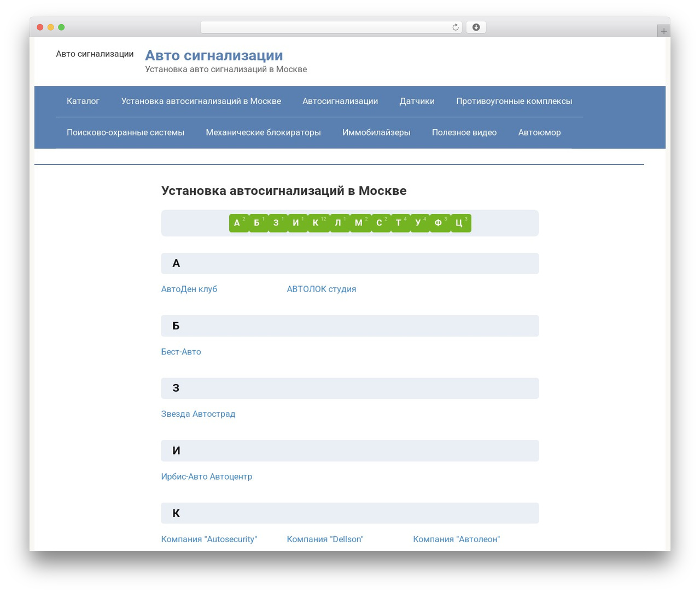The image size is (700, 593).
Task: Open the Компания "Автолеон" link
Action: pyautogui.click(x=457, y=539)
